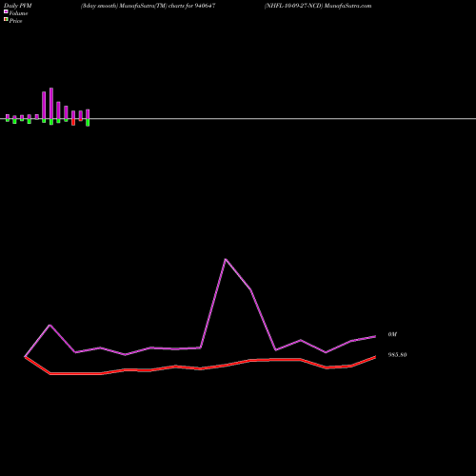Click the tallest magenta volume bar
476x476 pixels.
pyautogui.click(x=51, y=104)
